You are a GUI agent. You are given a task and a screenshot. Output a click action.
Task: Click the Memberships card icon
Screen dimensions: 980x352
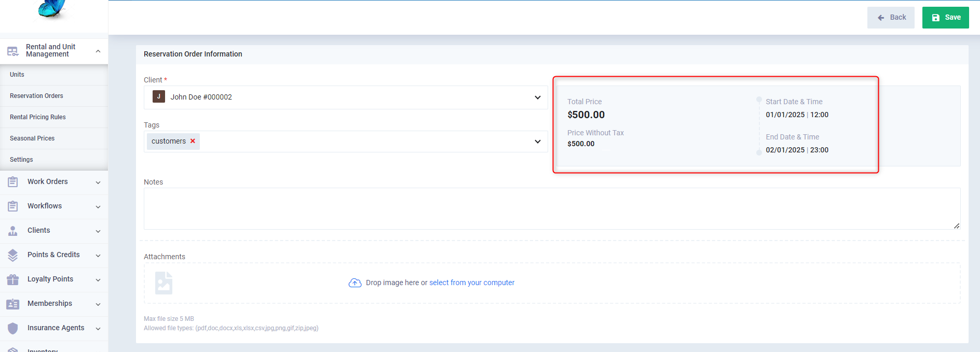click(x=13, y=304)
